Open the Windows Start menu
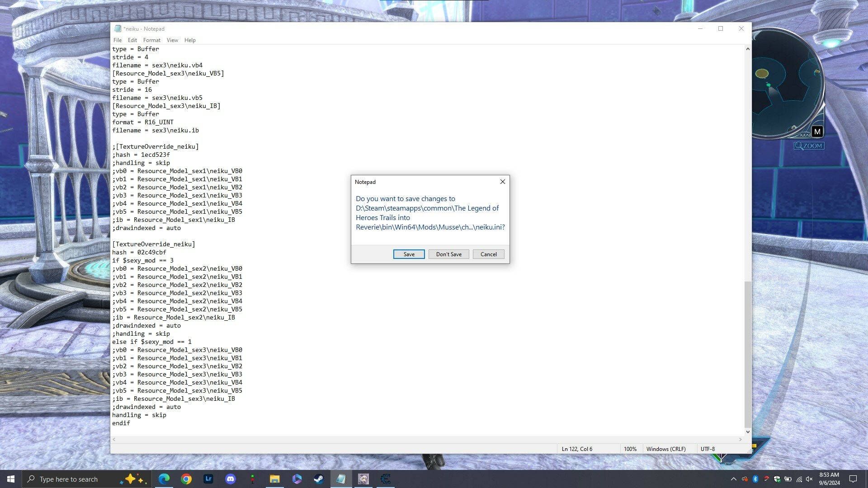 pos(11,479)
